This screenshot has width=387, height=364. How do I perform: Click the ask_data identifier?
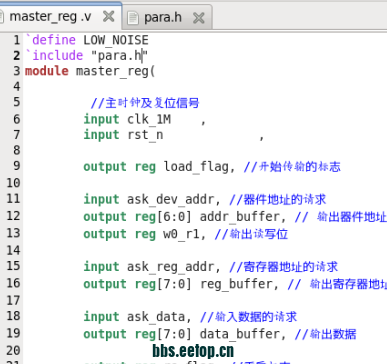[156, 317]
